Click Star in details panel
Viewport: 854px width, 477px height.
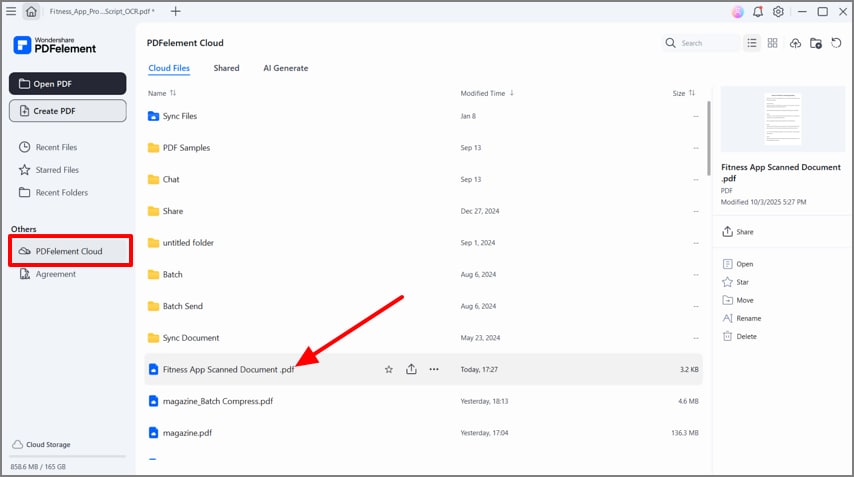pyautogui.click(x=736, y=282)
